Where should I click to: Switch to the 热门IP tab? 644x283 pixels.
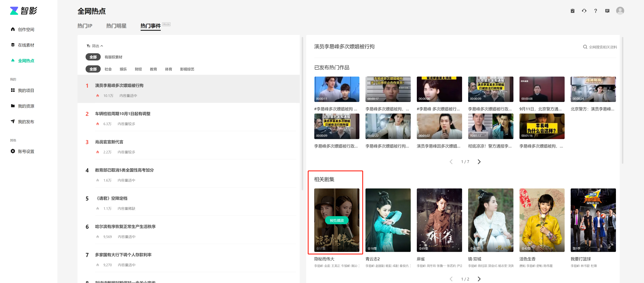click(x=85, y=26)
